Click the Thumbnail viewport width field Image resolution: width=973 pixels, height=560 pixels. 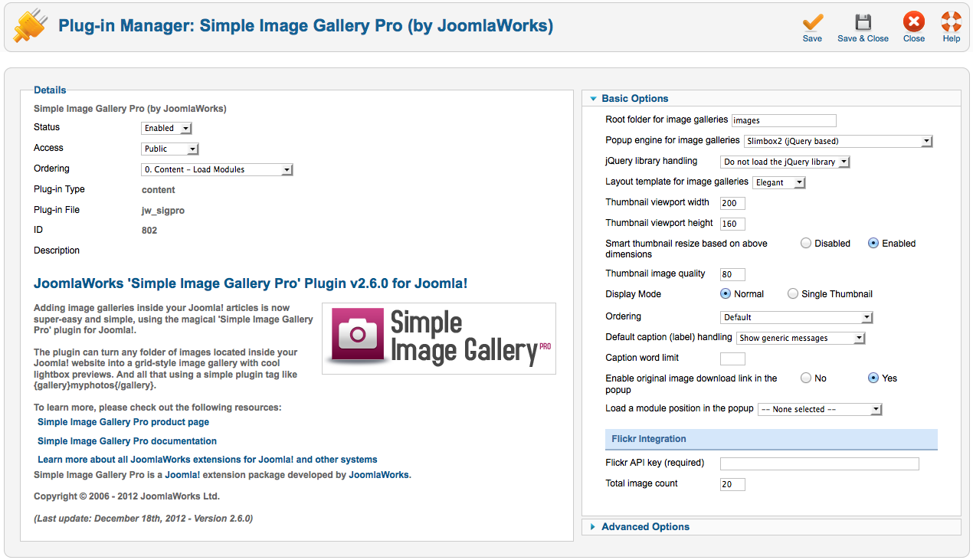point(732,203)
